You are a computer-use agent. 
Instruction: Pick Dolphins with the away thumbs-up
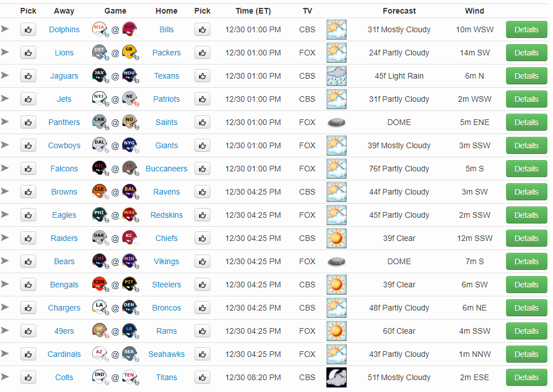point(28,29)
